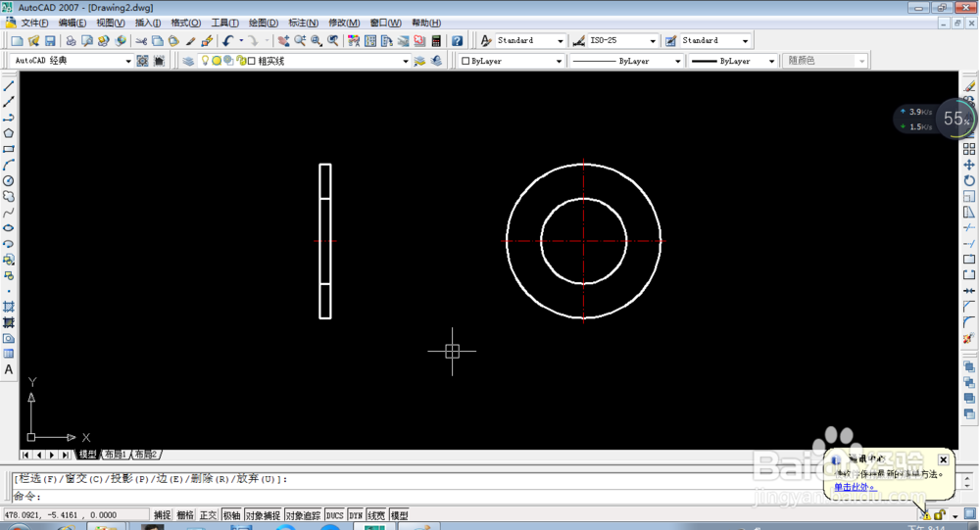Switch to the 布局2 layout tab
This screenshot has height=530, width=980.
146,455
